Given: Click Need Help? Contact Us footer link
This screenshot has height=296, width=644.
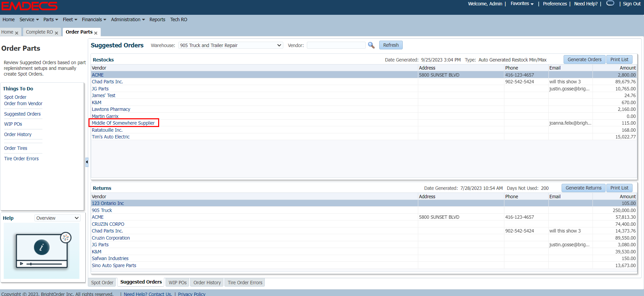Looking at the screenshot, I should tap(148, 294).
